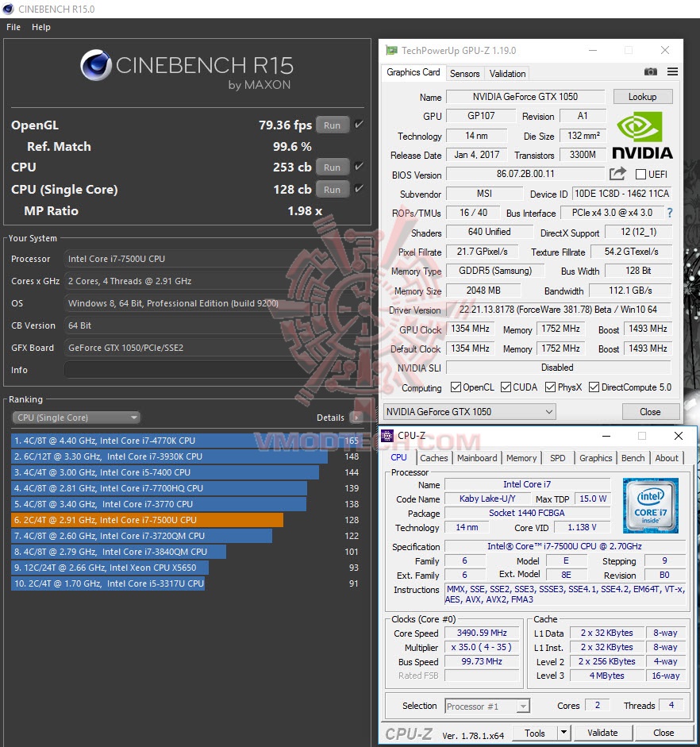This screenshot has width=700, height=747.
Task: Click the Close button in CPU-Z
Action: coord(663,733)
